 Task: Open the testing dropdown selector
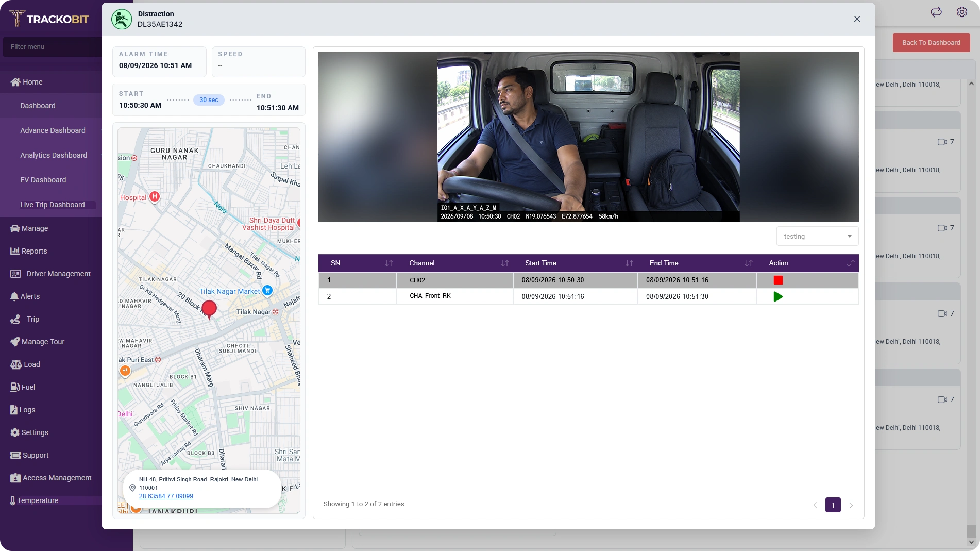tap(817, 236)
